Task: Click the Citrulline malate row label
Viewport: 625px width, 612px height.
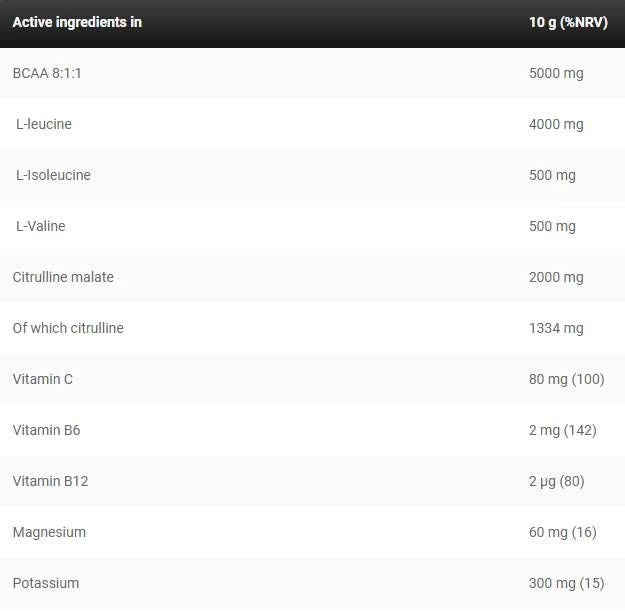Action: [63, 277]
